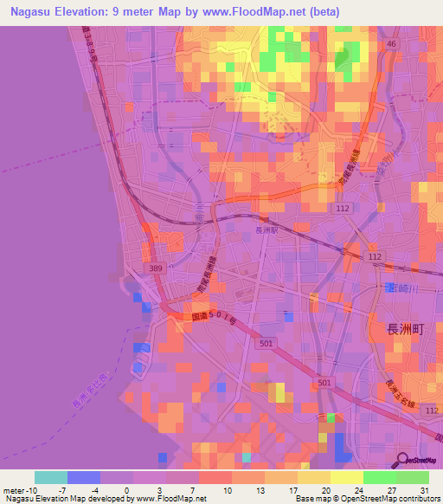Select the golden 17 meter legend swatch
The image size is (443, 504).
[314, 478]
